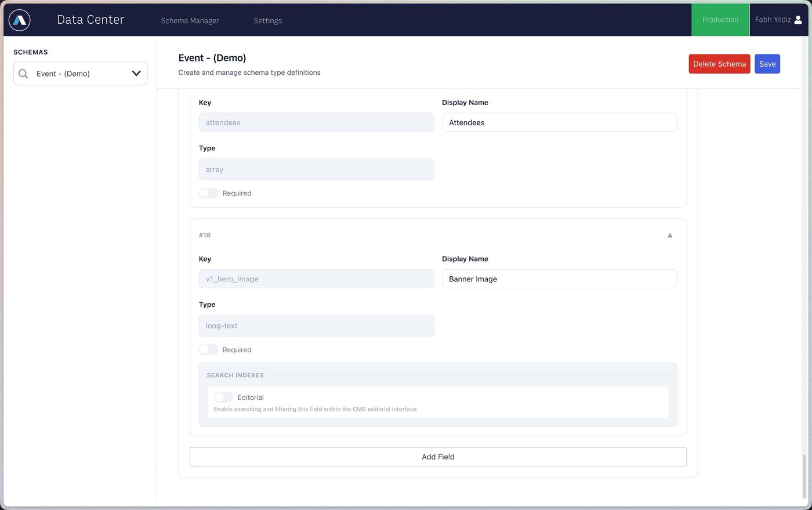This screenshot has height=510, width=812.
Task: Click the Delete Schema button
Action: (719, 64)
